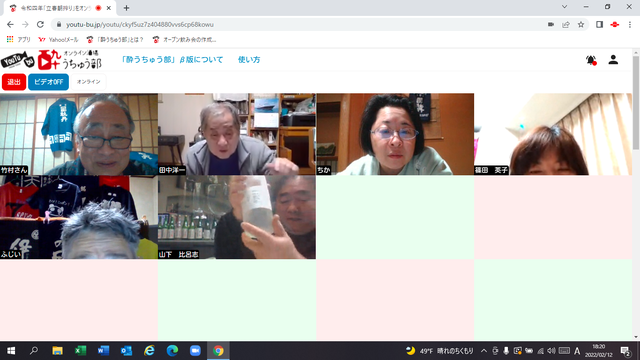Select ふじい video tile

(79, 218)
